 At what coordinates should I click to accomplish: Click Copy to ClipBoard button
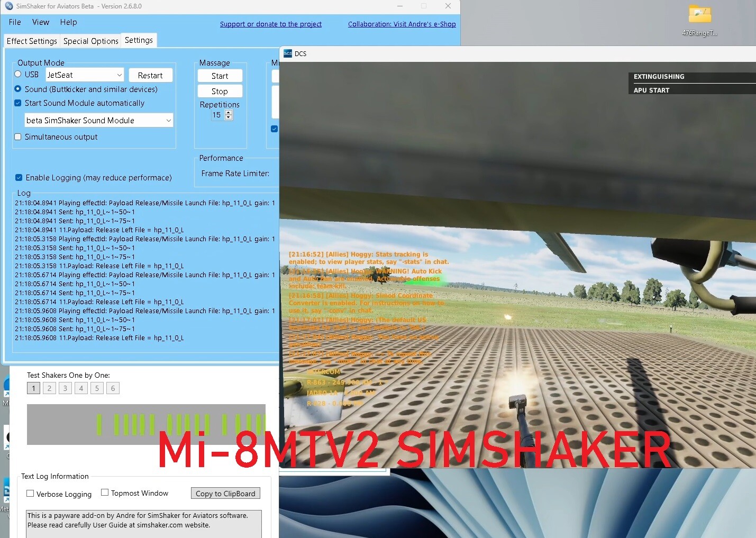(x=225, y=493)
